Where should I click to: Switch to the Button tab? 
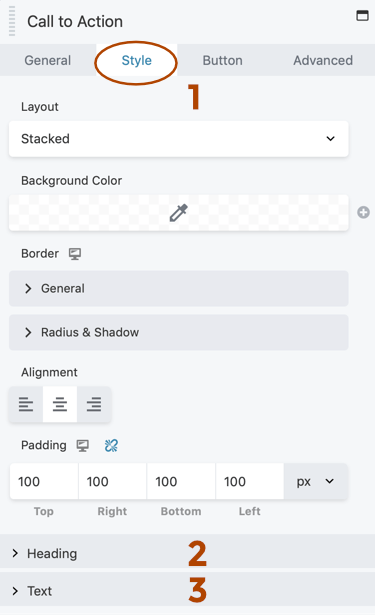pos(222,60)
